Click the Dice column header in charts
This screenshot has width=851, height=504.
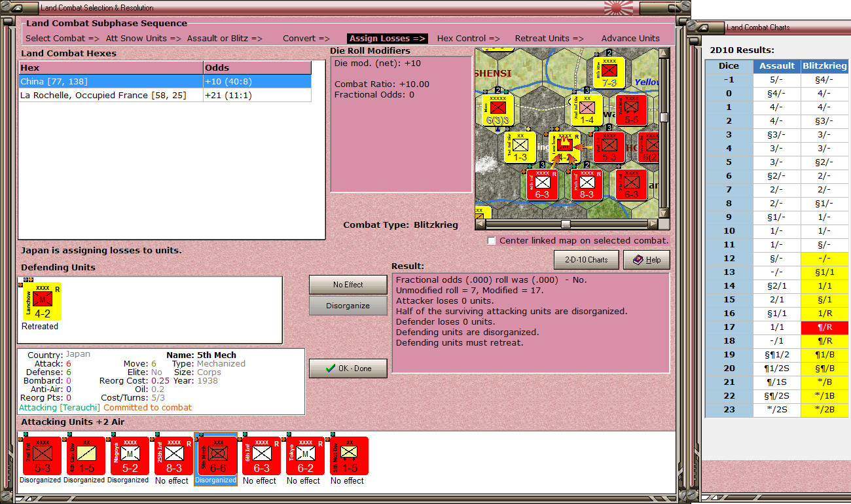click(x=729, y=65)
